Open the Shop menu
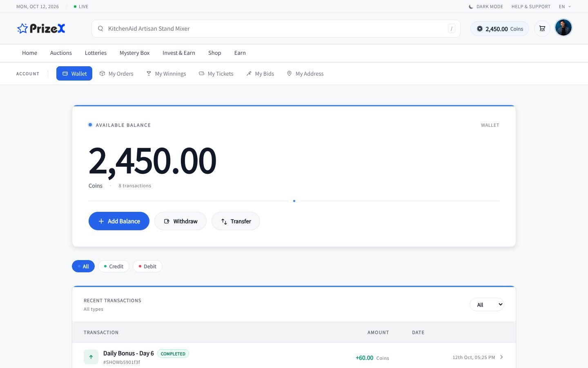Viewport: 588px width, 368px height. (215, 53)
